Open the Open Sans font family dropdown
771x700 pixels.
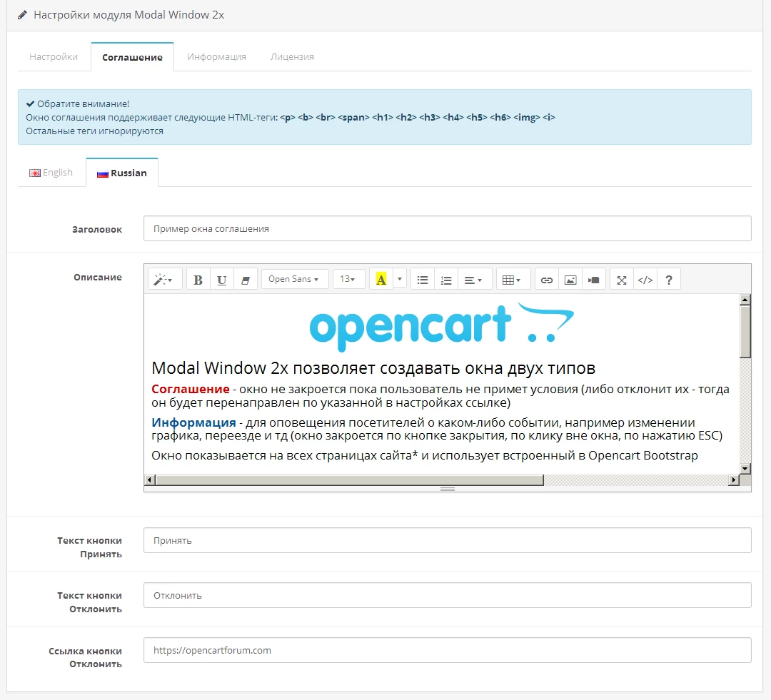(x=295, y=279)
